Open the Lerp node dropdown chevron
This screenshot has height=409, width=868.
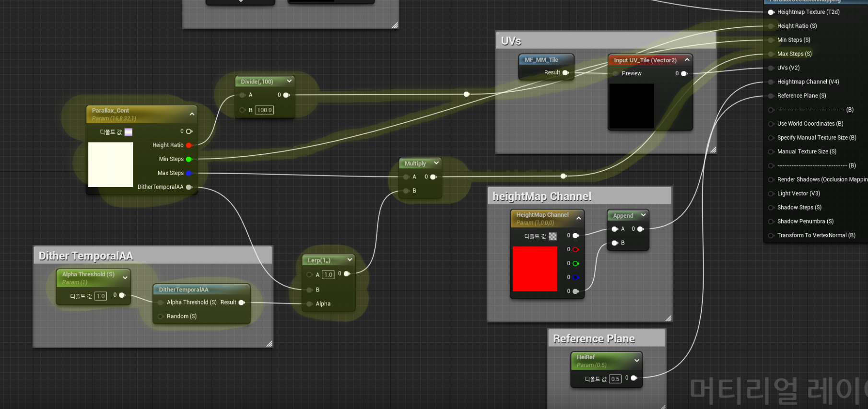[x=350, y=260]
